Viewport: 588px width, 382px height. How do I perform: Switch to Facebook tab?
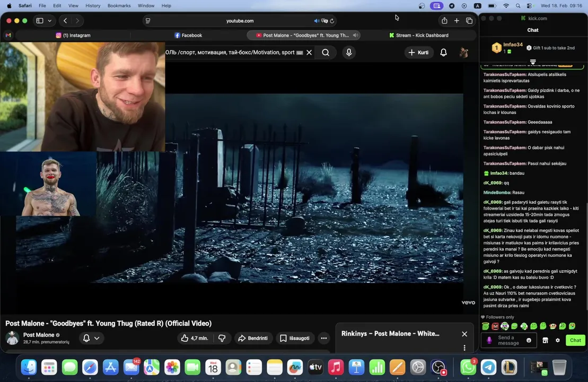(x=188, y=35)
